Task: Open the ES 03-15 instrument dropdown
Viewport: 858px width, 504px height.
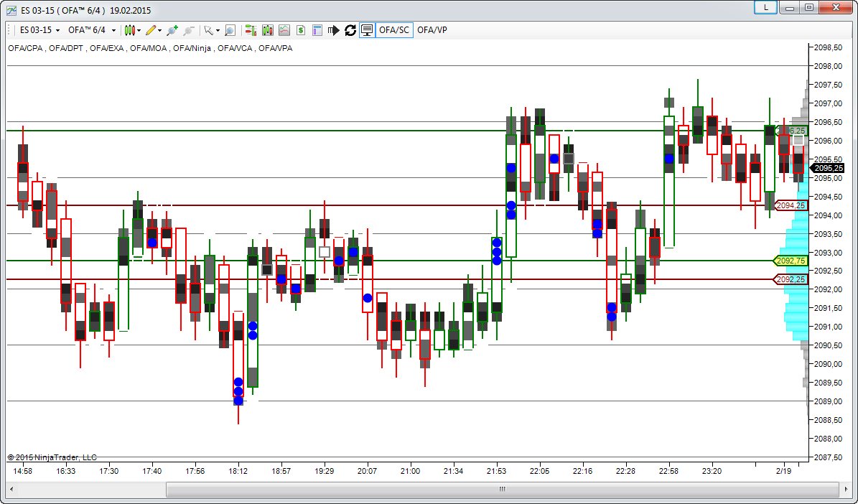Action: point(39,30)
